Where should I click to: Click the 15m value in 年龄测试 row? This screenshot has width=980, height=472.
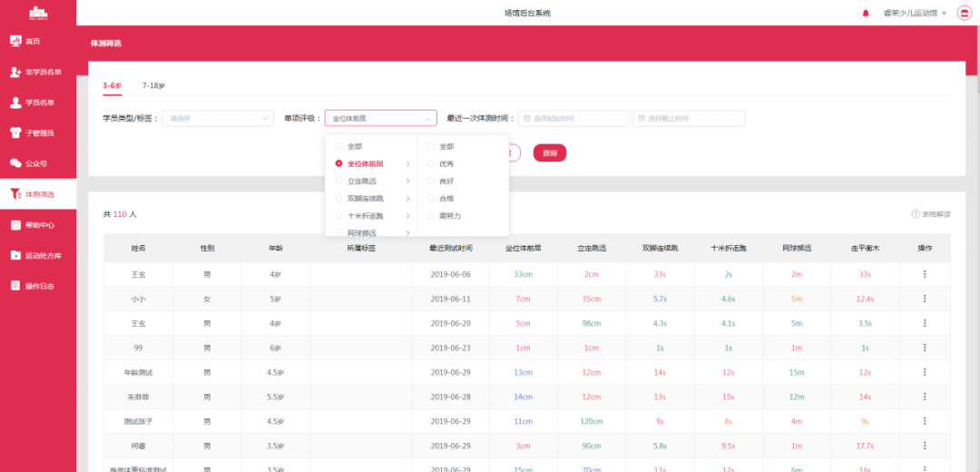(x=797, y=372)
